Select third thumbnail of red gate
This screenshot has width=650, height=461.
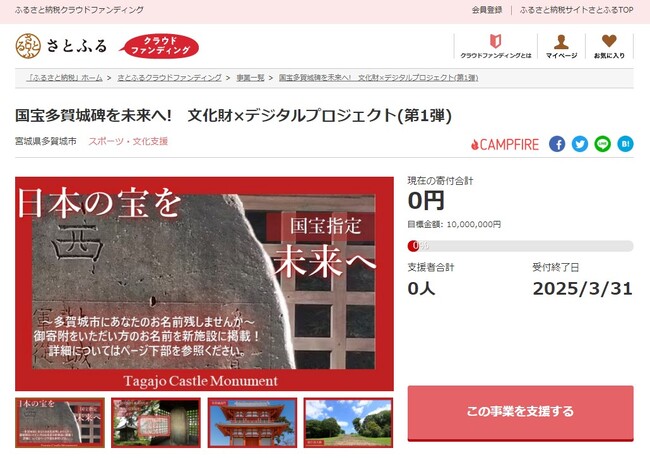point(252,422)
